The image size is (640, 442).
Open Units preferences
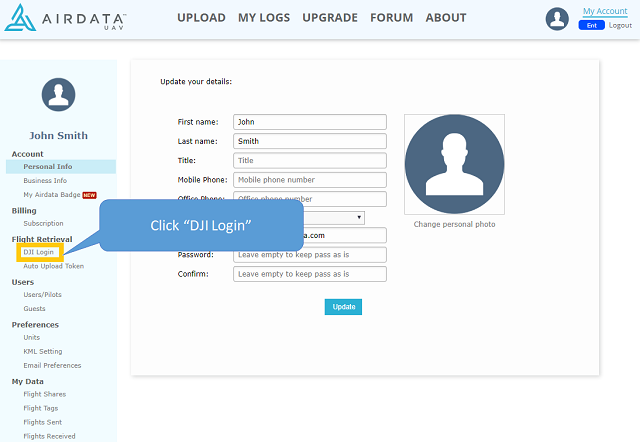coord(31,338)
